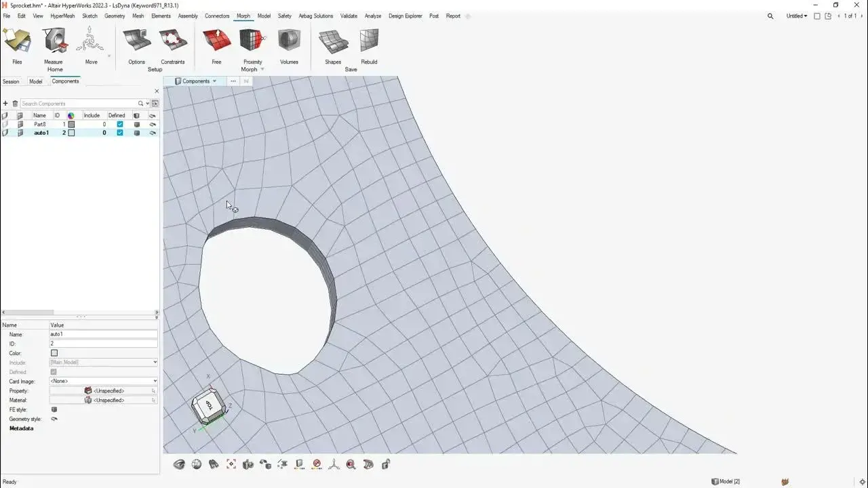Add a new component with the plus icon
This screenshot has height=488, width=868.
(x=5, y=104)
